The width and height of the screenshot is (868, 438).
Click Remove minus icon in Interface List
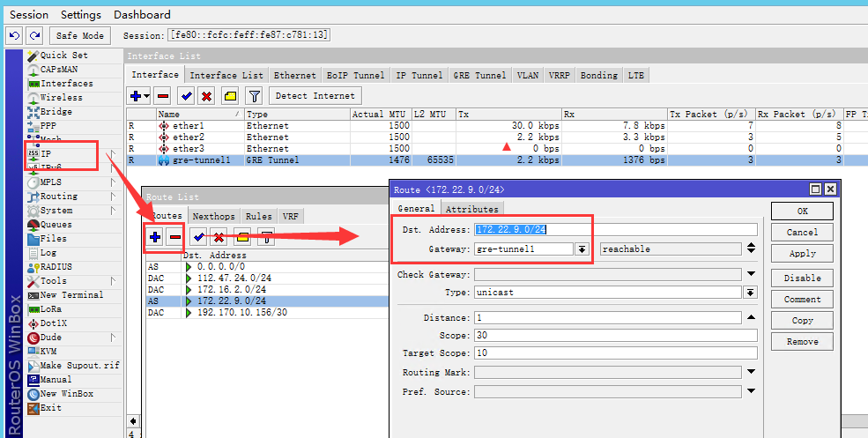tap(163, 96)
